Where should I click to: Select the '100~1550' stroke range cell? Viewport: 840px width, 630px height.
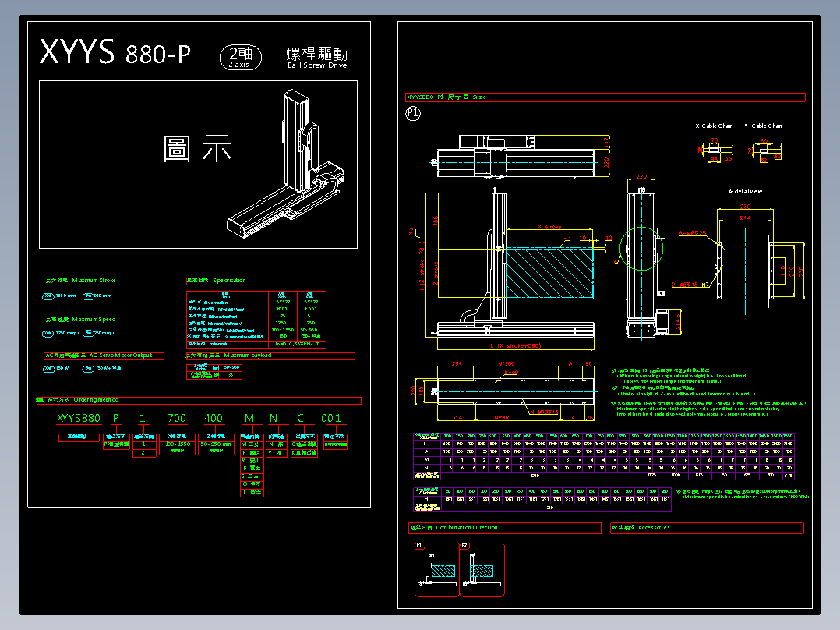[x=178, y=444]
